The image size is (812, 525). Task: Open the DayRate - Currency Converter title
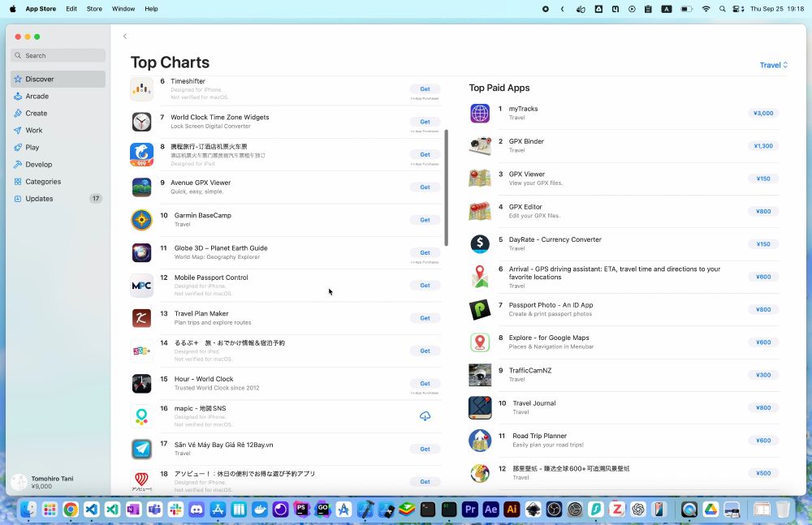[555, 239]
